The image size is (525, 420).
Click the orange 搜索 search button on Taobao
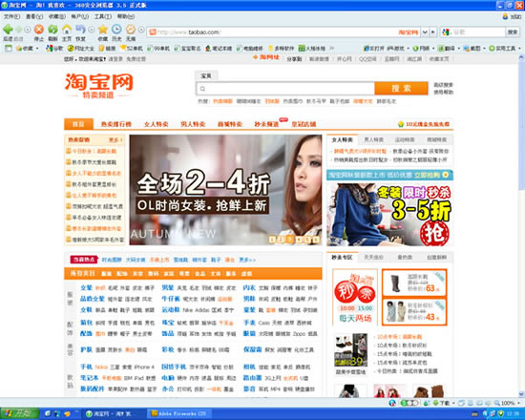(x=401, y=89)
